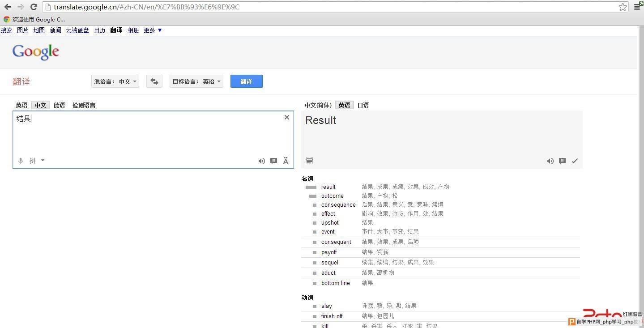
Task: Clear source text with the X
Action: [287, 117]
